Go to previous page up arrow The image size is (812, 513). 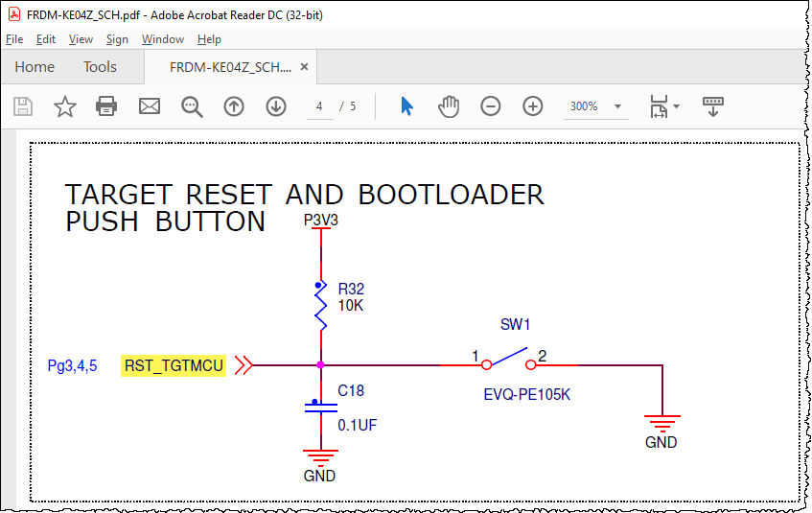tap(234, 106)
